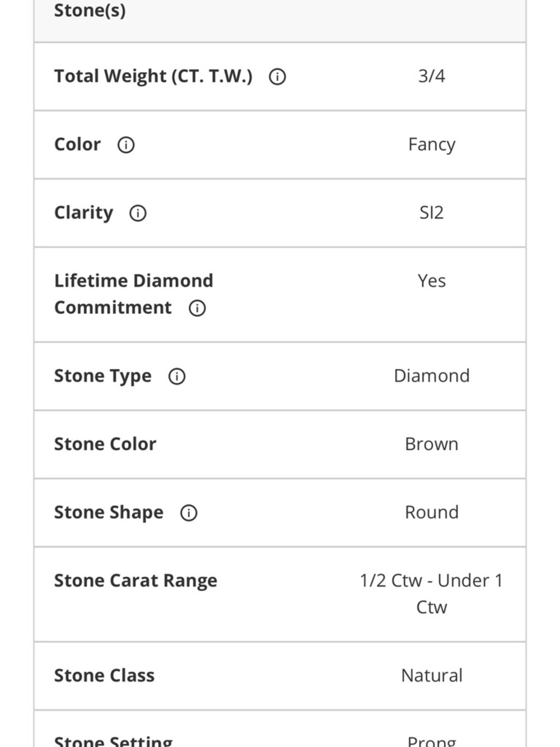Screen dimensions: 560x747
Task: Click the 1/2 Ctw carat range value
Action: [431, 594]
